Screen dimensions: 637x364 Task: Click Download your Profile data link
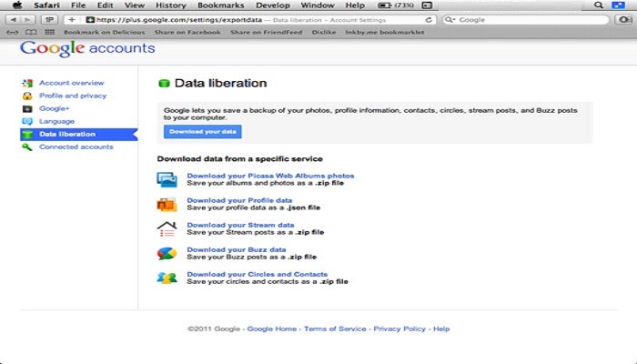click(x=239, y=200)
